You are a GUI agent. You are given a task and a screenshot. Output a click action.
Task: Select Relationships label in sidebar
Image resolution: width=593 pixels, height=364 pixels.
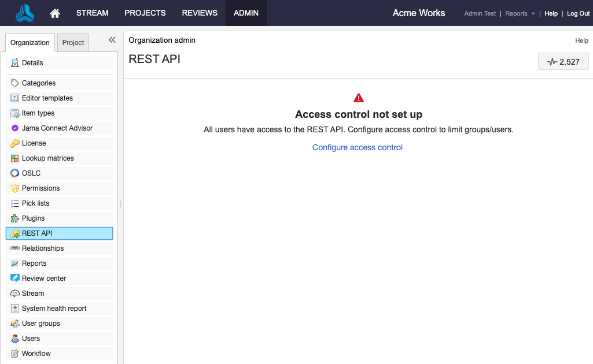coord(43,248)
